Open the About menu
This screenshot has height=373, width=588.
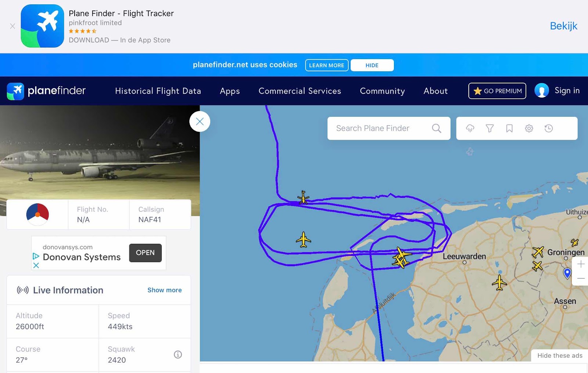435,91
